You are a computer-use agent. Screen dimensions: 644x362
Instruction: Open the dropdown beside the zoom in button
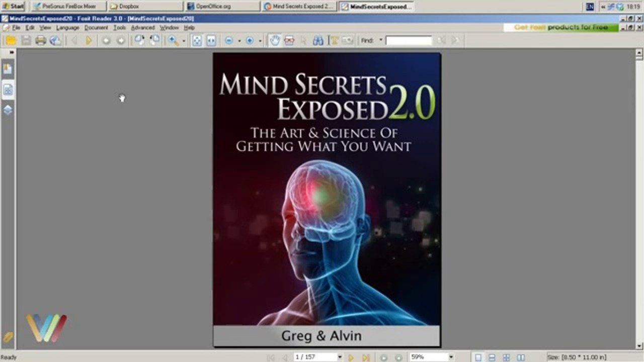click(x=260, y=41)
